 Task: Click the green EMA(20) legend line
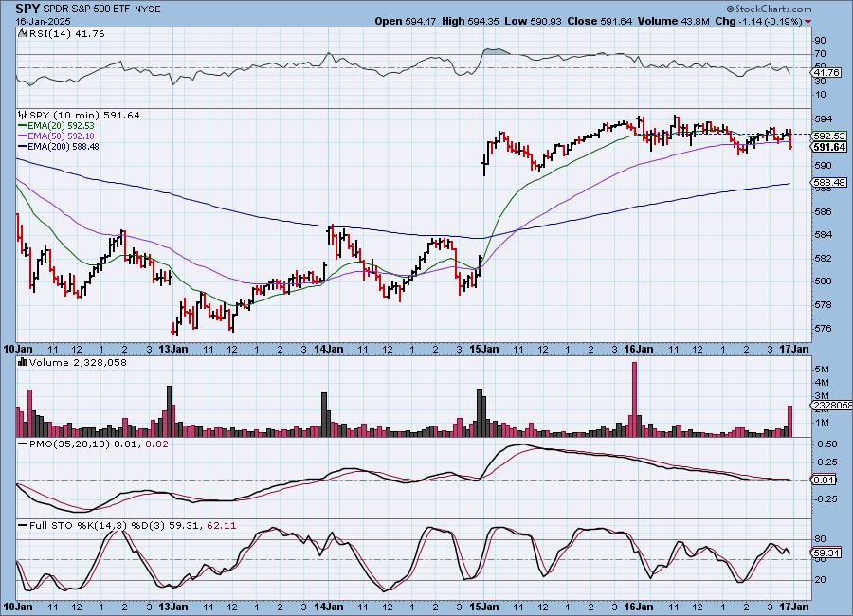click(23, 126)
